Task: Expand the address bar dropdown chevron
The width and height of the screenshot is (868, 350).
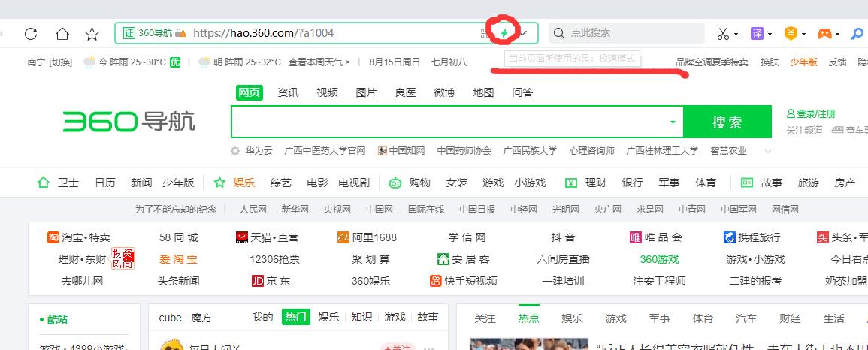Action: [525, 33]
